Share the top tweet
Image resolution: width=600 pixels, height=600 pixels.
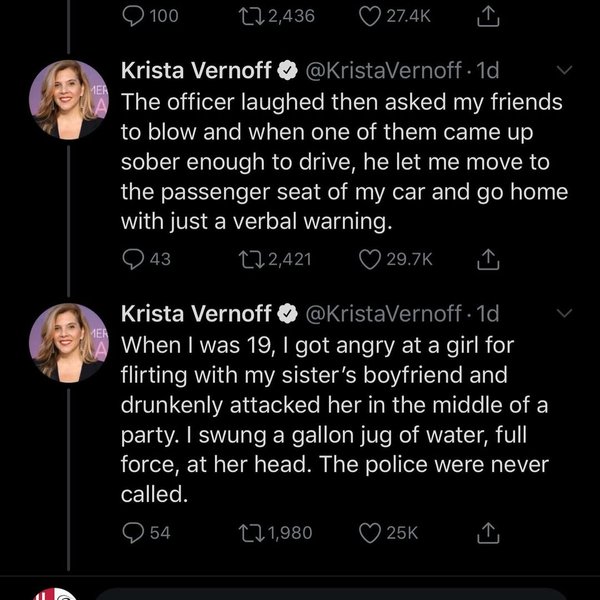click(x=490, y=17)
